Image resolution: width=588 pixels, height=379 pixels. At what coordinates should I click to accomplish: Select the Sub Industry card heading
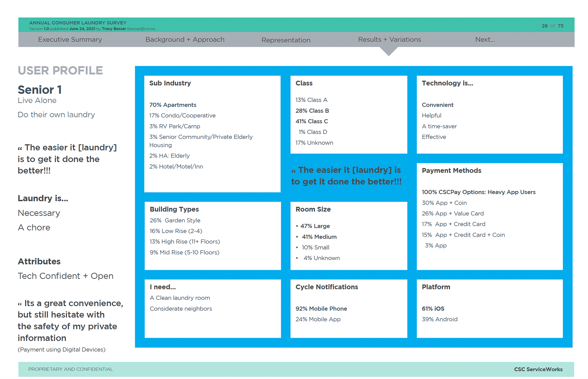pos(170,83)
